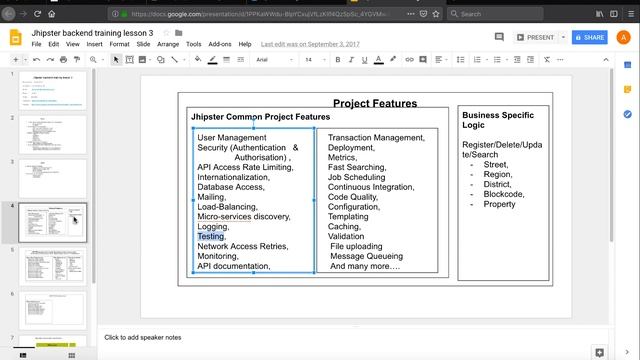Open the Arrange menu
Image resolution: width=640 pixels, height=360 pixels.
coord(168,44)
